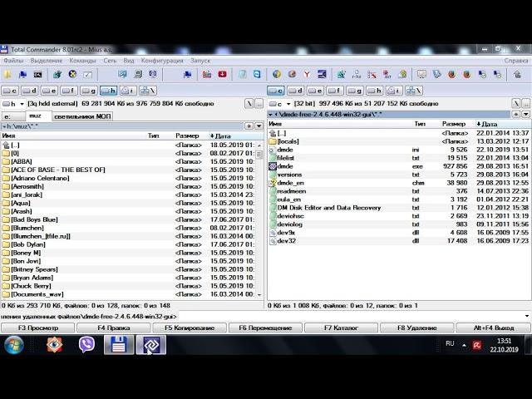Image resolution: width=532 pixels, height=399 pixels.
Task: Switch left panel to drive g
Action: [x=89, y=91]
